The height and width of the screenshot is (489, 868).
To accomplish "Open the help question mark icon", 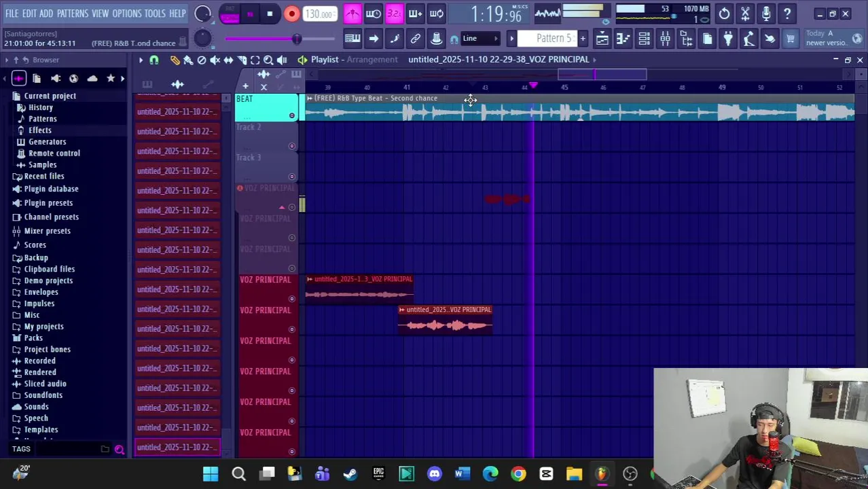I will [787, 14].
